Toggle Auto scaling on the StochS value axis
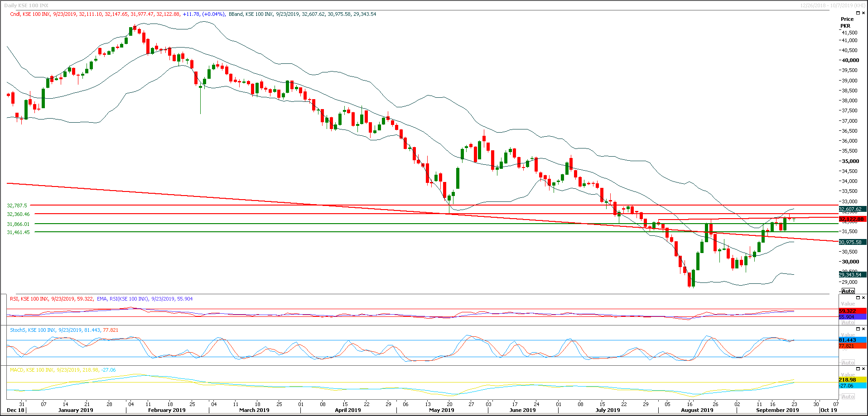Viewport: 868px width, 416px height. coord(848,362)
